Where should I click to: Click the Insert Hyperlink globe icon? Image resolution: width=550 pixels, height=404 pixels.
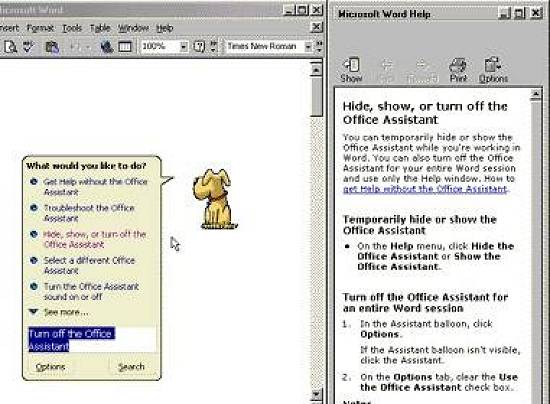pos(106,47)
